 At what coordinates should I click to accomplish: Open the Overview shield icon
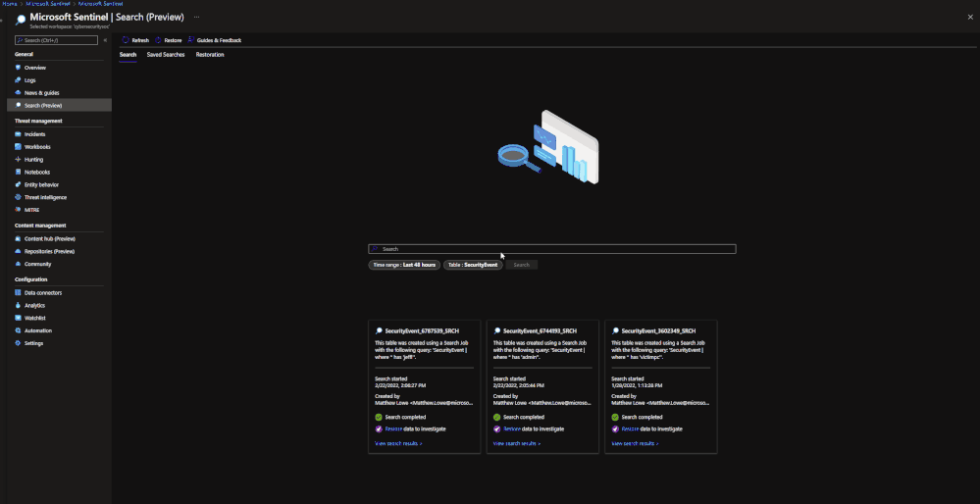coord(18,68)
